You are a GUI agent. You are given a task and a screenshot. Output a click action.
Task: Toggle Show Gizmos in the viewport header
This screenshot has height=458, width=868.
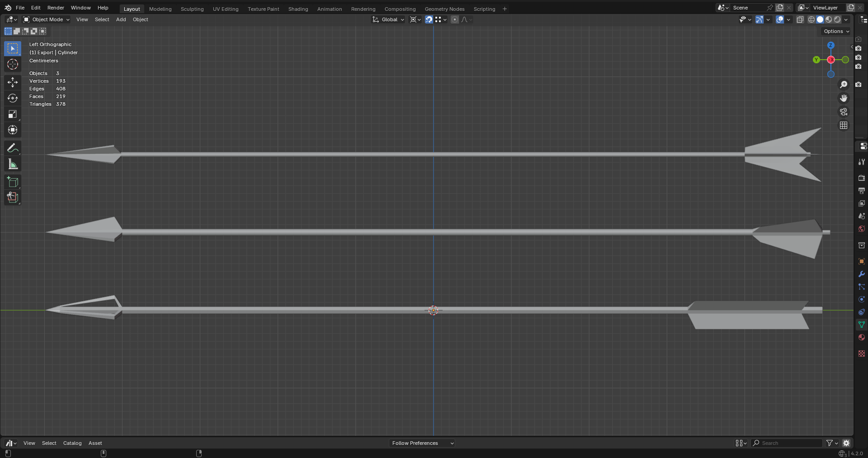click(x=760, y=19)
